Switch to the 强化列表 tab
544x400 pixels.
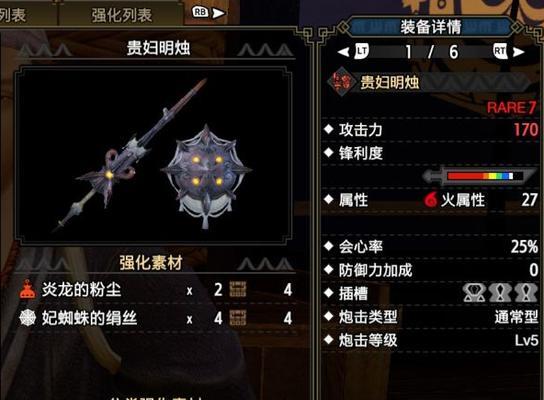[x=121, y=15]
